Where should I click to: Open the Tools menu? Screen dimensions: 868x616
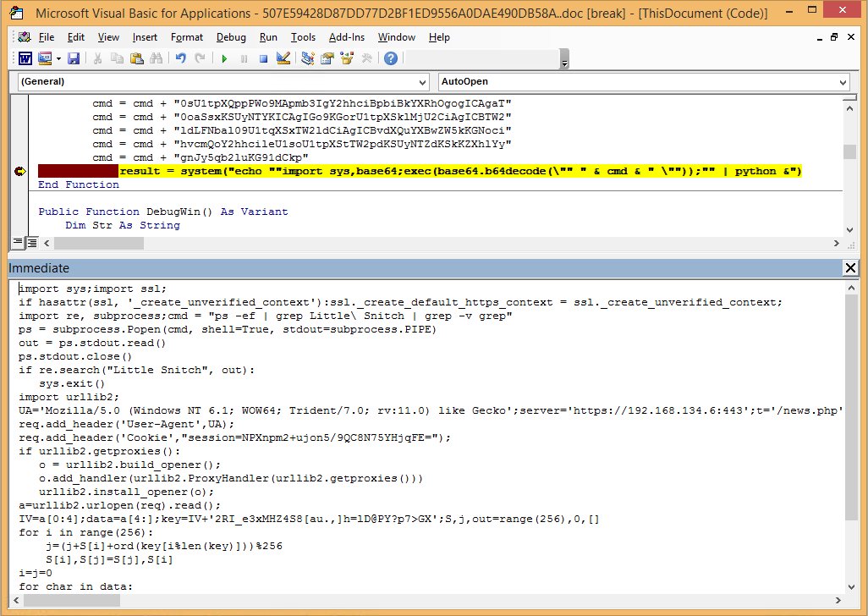[x=303, y=37]
